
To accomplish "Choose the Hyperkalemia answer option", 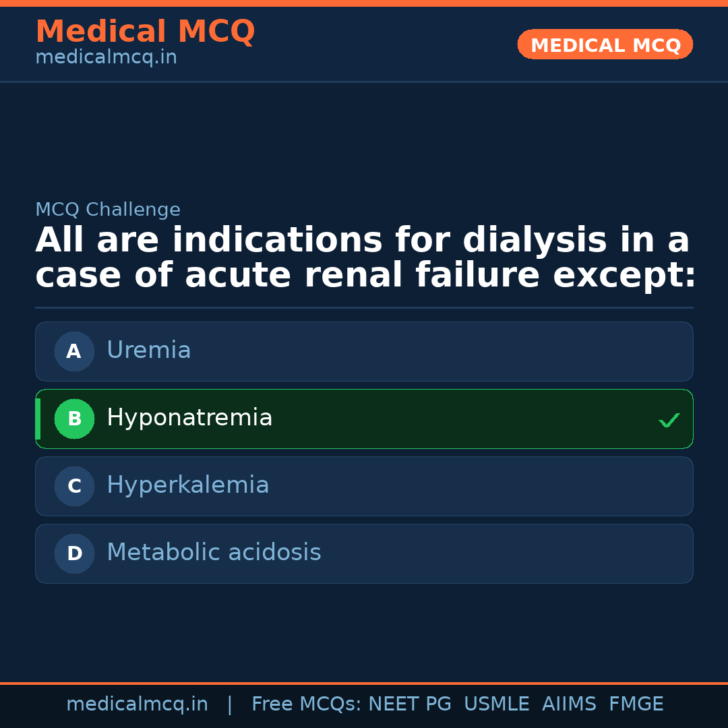I will (188, 485).
